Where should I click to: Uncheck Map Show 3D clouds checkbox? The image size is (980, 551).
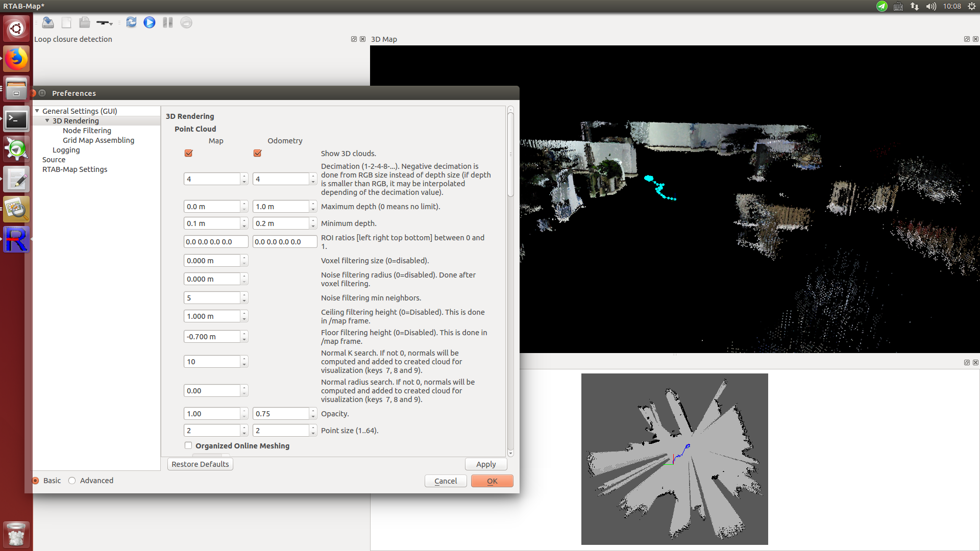(x=188, y=153)
